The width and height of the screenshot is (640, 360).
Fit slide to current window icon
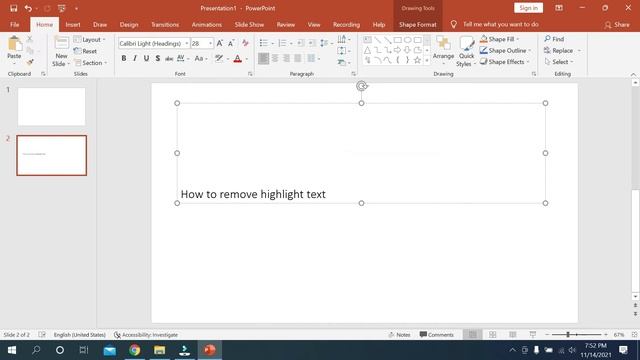point(634,335)
